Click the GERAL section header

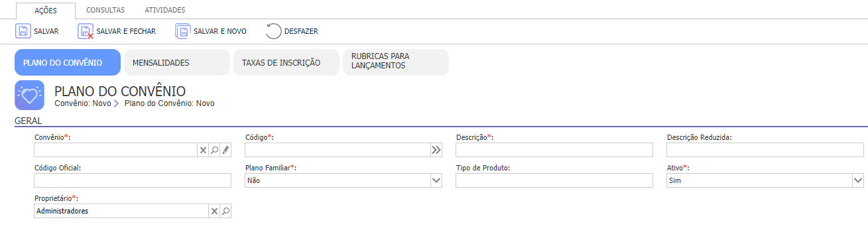tap(28, 121)
